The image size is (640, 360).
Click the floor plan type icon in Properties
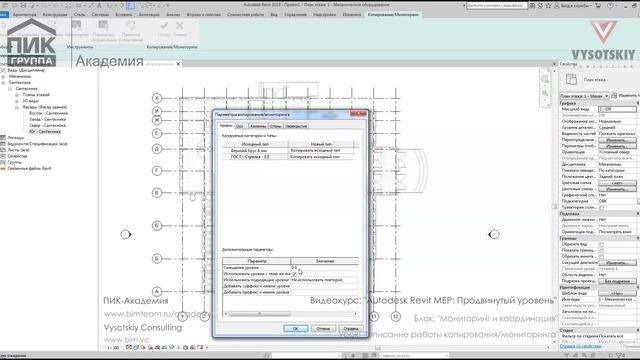click(571, 80)
